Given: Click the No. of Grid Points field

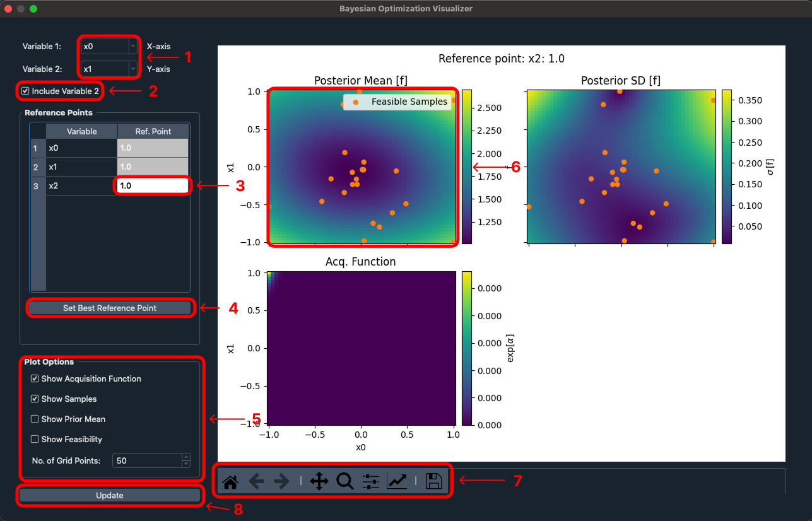Looking at the screenshot, I should (146, 460).
